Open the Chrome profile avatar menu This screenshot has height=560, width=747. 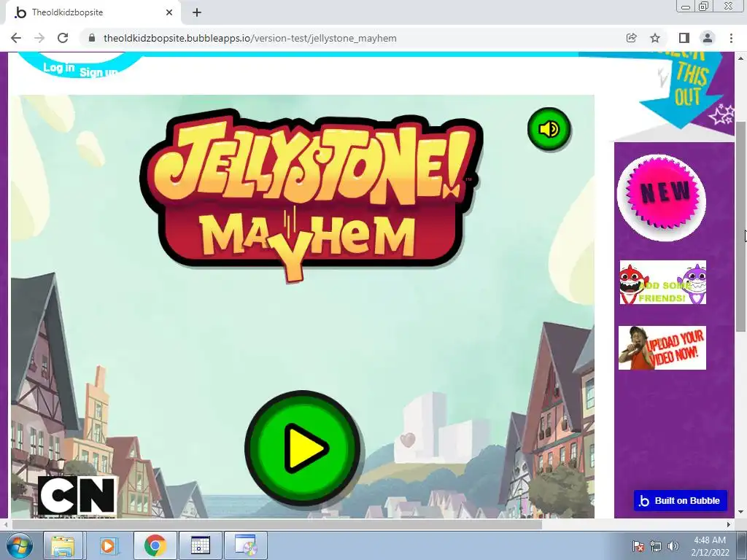708,38
